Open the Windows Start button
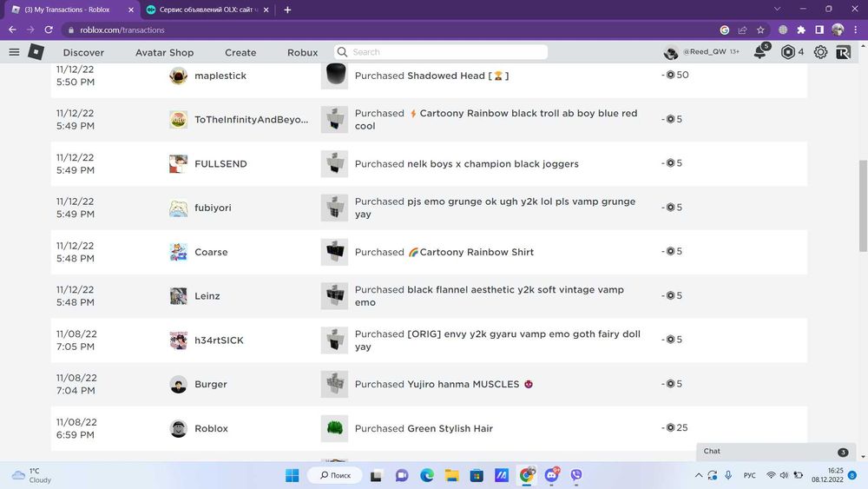This screenshot has height=489, width=868. (293, 475)
